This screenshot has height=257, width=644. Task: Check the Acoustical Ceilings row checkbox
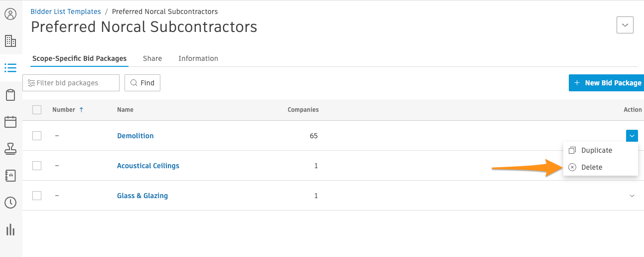click(x=37, y=166)
